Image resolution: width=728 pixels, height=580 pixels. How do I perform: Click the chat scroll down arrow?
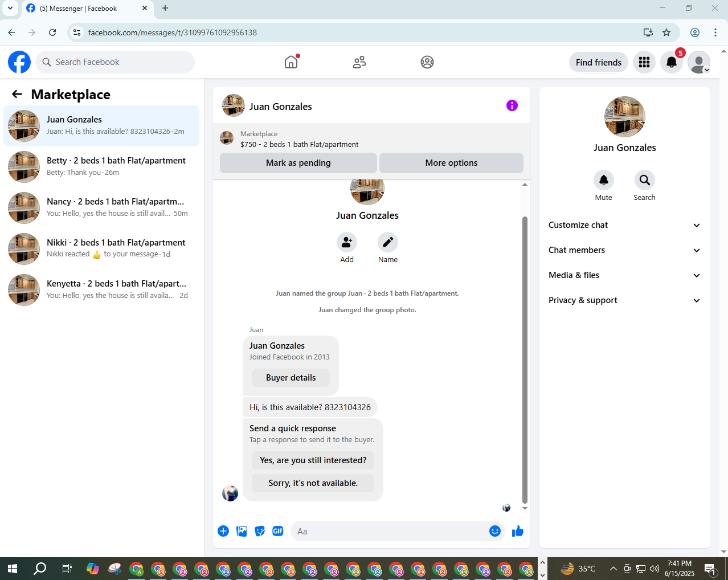[x=525, y=508]
